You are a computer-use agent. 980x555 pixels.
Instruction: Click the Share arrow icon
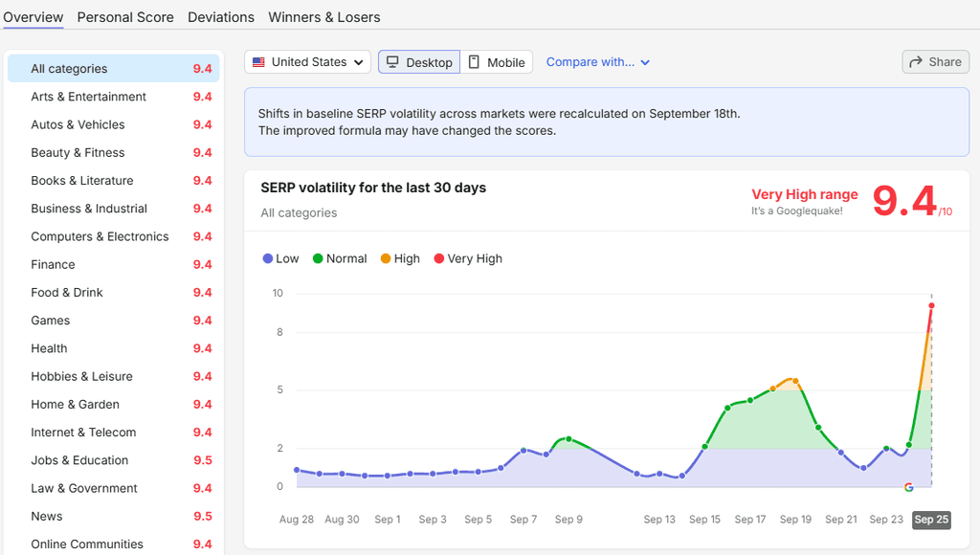pyautogui.click(x=916, y=62)
